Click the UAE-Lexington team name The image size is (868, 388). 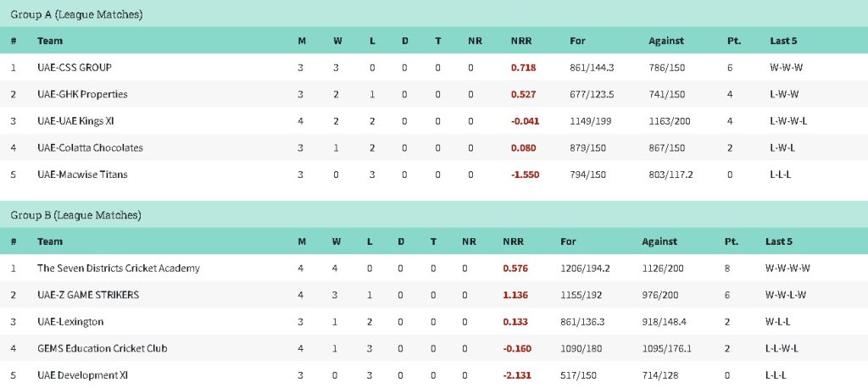coord(70,322)
